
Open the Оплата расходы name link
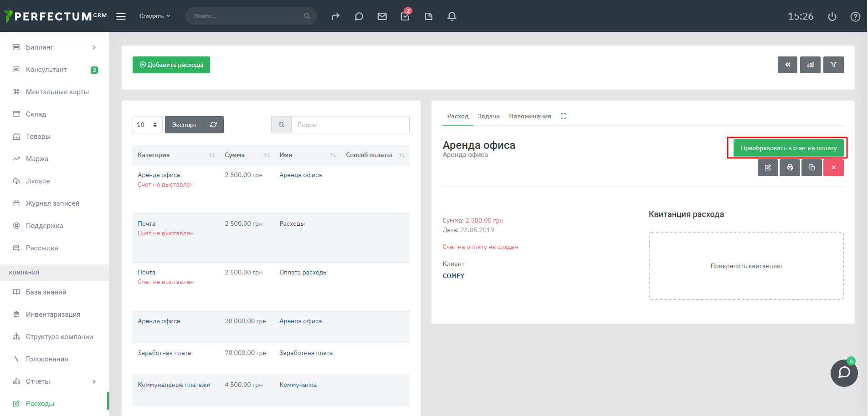[x=303, y=272]
